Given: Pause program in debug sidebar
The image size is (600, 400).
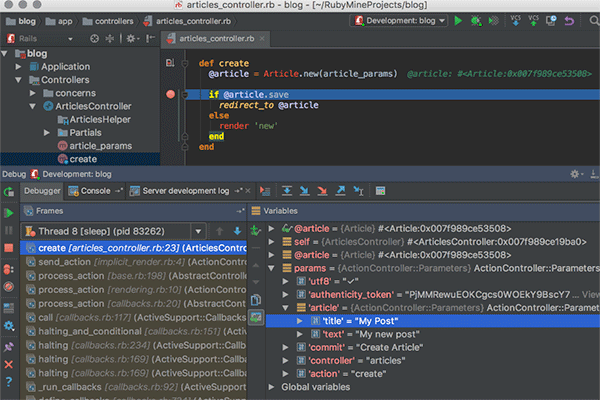Looking at the screenshot, I should [8, 230].
